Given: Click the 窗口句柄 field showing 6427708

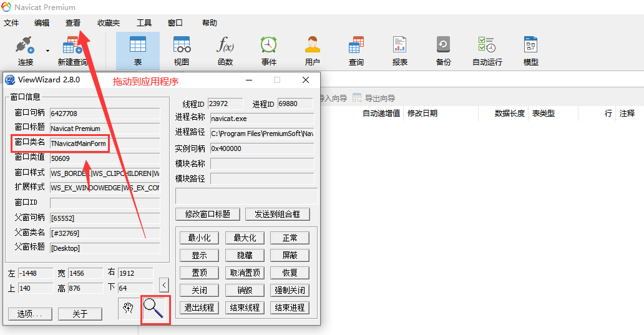Looking at the screenshot, I should click(x=105, y=114).
